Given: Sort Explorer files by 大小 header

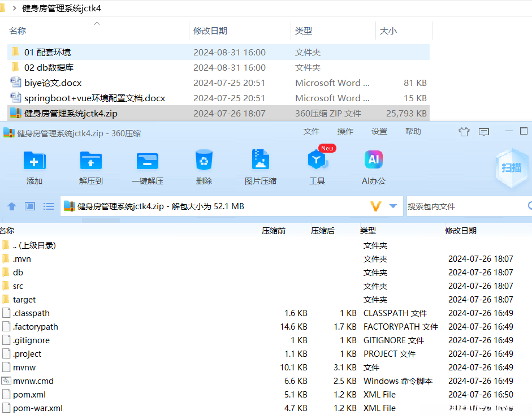Looking at the screenshot, I should pyautogui.click(x=388, y=31).
